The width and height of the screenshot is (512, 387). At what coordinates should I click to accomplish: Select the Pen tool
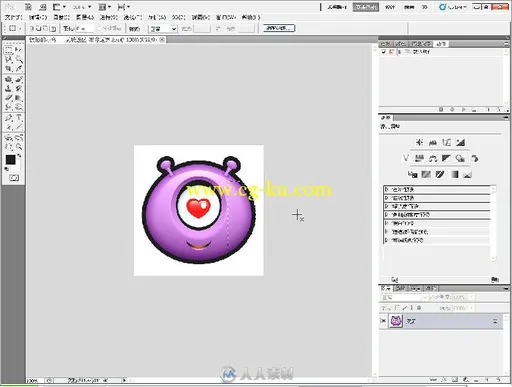pyautogui.click(x=9, y=118)
